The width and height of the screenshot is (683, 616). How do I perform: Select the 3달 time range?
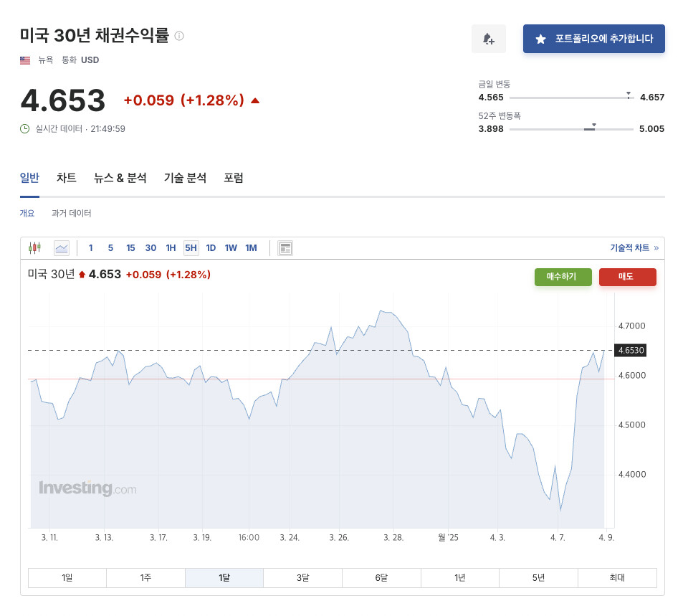[x=302, y=577]
